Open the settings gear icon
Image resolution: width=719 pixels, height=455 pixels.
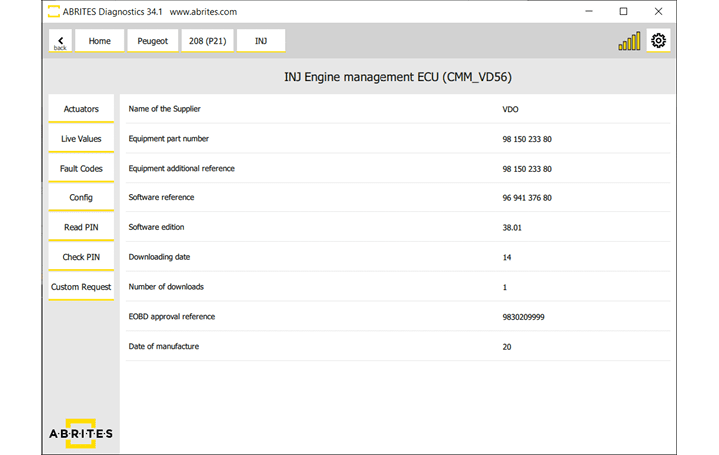click(658, 41)
